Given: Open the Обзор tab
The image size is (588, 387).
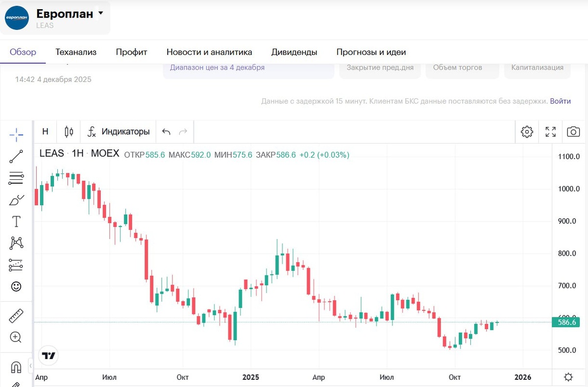Looking at the screenshot, I should (x=23, y=52).
